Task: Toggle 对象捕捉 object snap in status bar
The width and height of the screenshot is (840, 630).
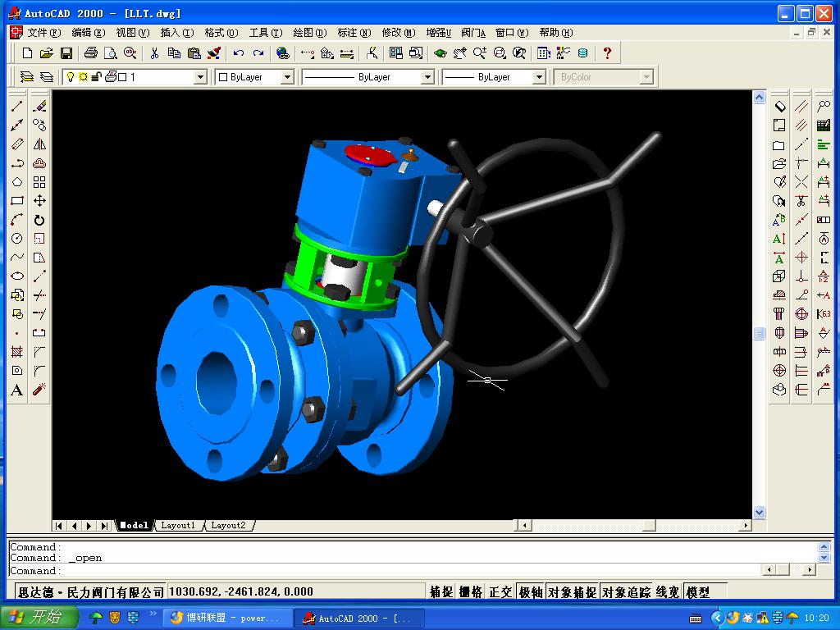Action: [x=572, y=591]
